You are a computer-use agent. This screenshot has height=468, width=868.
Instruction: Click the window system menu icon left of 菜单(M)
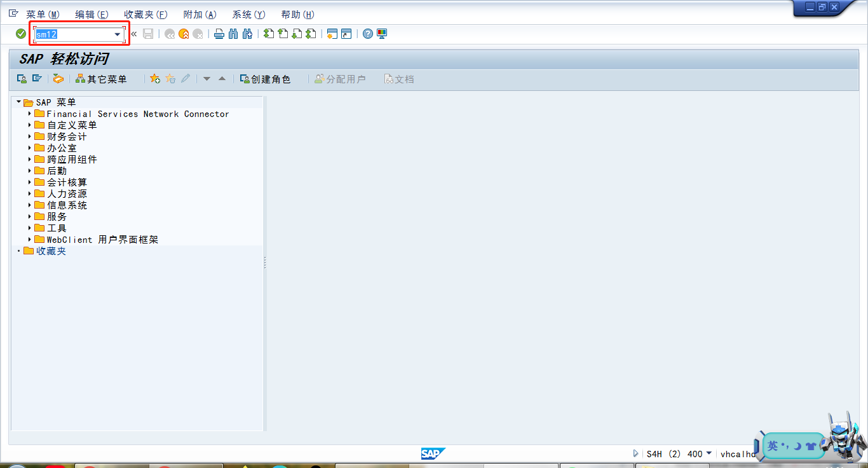13,13
